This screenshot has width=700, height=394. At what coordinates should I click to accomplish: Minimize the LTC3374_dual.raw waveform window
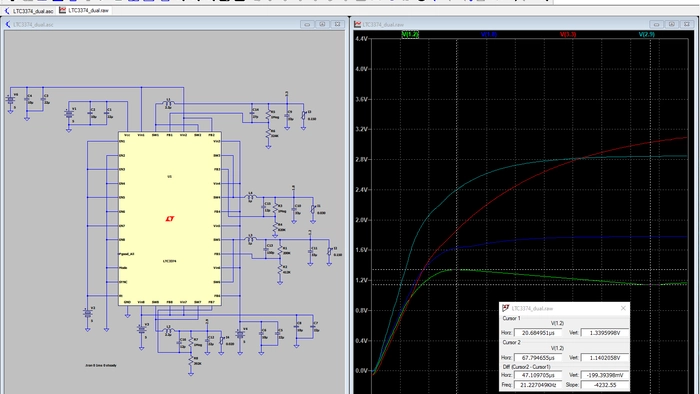pyautogui.click(x=656, y=24)
